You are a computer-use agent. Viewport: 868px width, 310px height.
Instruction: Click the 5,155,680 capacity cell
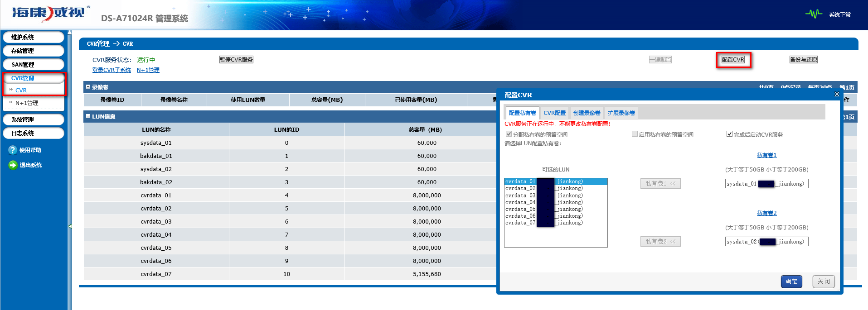tap(427, 274)
